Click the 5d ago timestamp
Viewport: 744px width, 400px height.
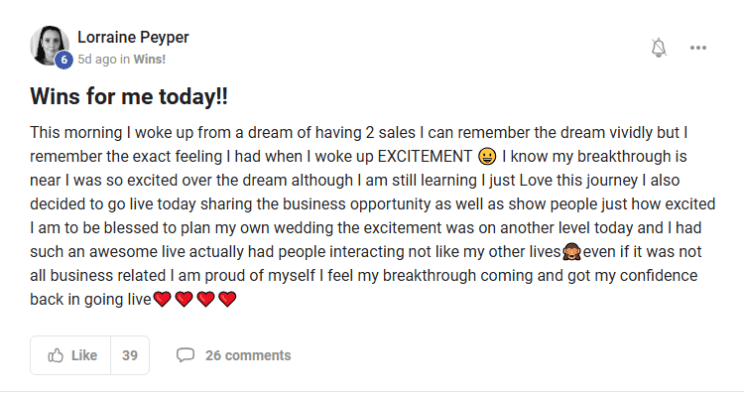click(x=97, y=59)
